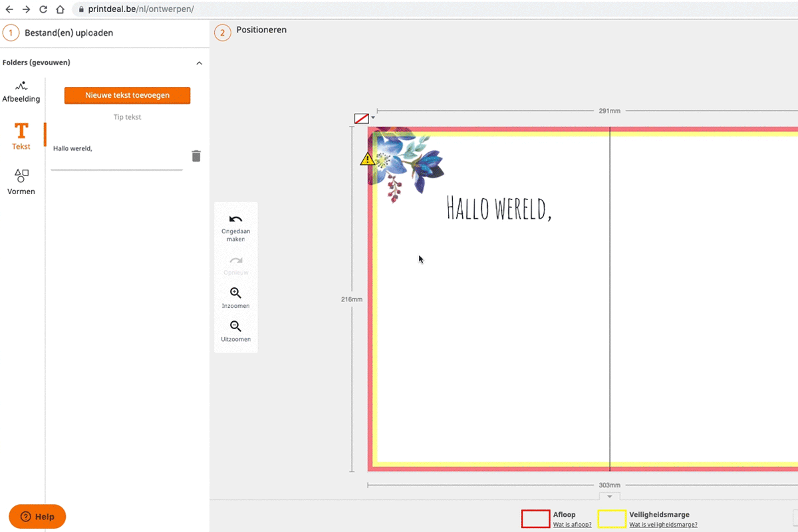798x532 pixels.
Task: Open the Help button
Action: [37, 516]
